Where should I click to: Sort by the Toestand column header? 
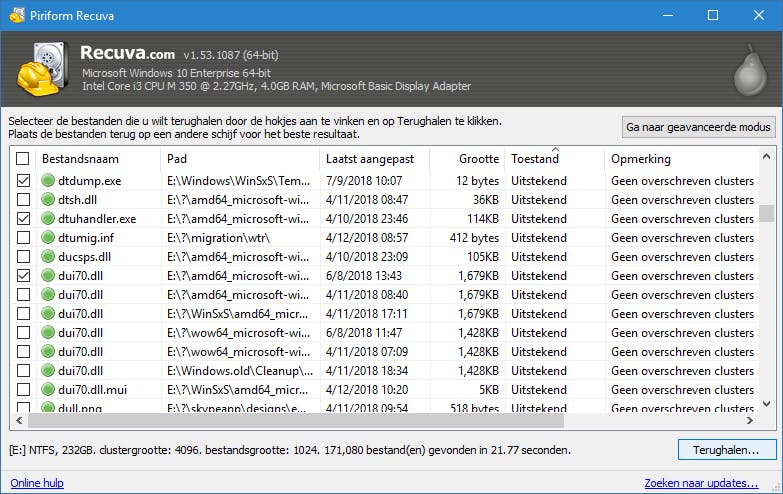(x=554, y=159)
